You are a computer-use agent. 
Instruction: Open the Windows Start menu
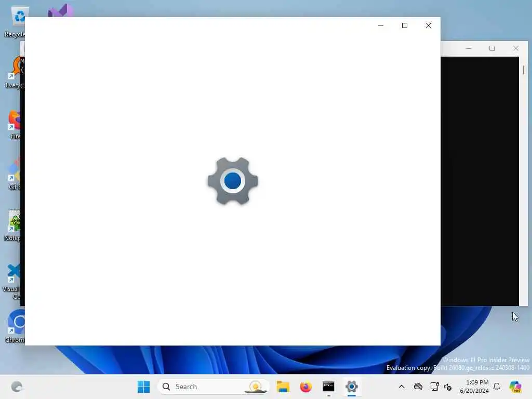pos(143,387)
